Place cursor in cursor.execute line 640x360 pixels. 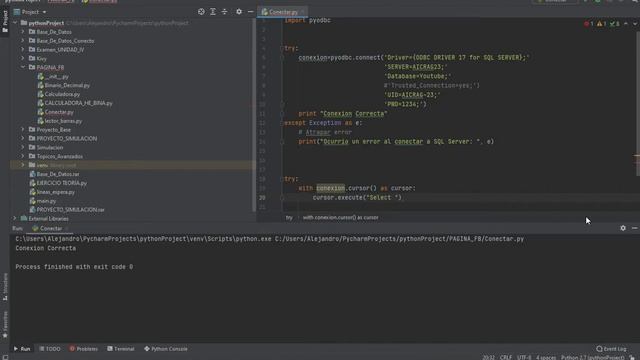[357, 198]
